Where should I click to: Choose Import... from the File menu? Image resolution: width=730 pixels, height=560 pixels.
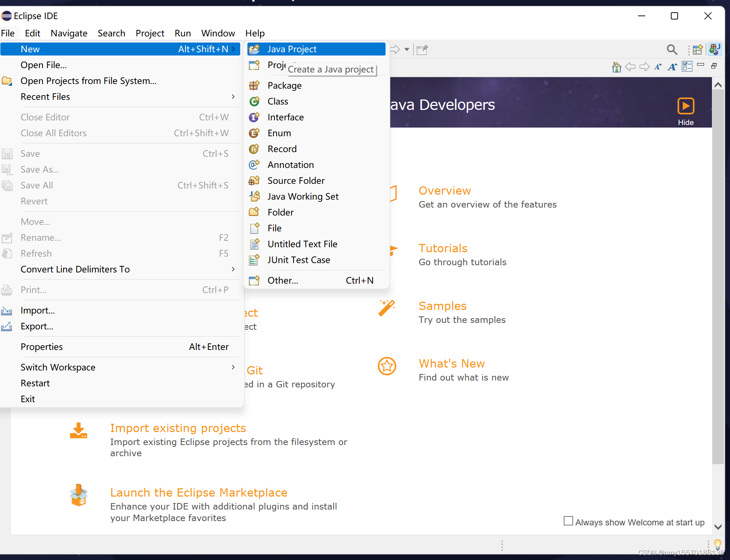coord(38,310)
